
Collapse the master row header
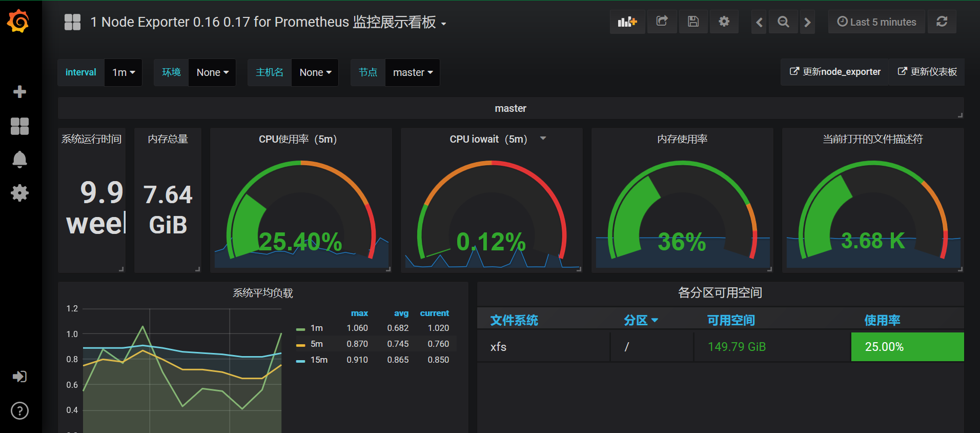pos(511,108)
